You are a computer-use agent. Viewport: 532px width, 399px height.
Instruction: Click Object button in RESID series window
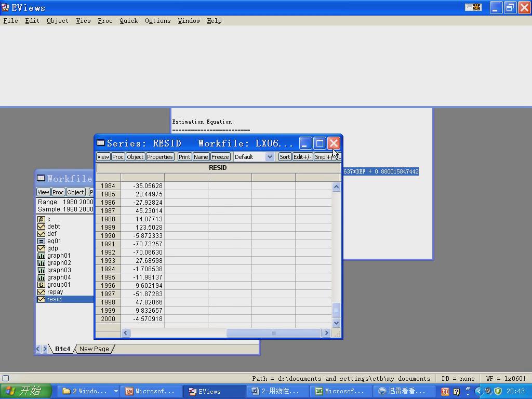point(136,157)
